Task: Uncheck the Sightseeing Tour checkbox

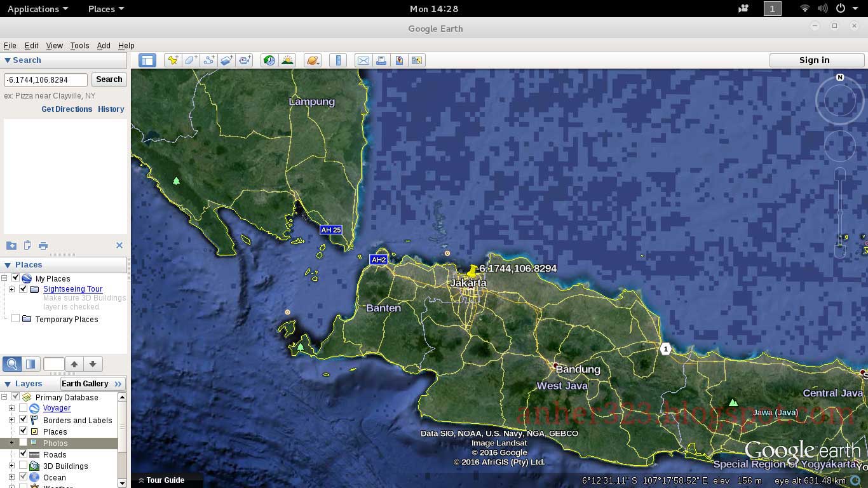Action: [24, 289]
